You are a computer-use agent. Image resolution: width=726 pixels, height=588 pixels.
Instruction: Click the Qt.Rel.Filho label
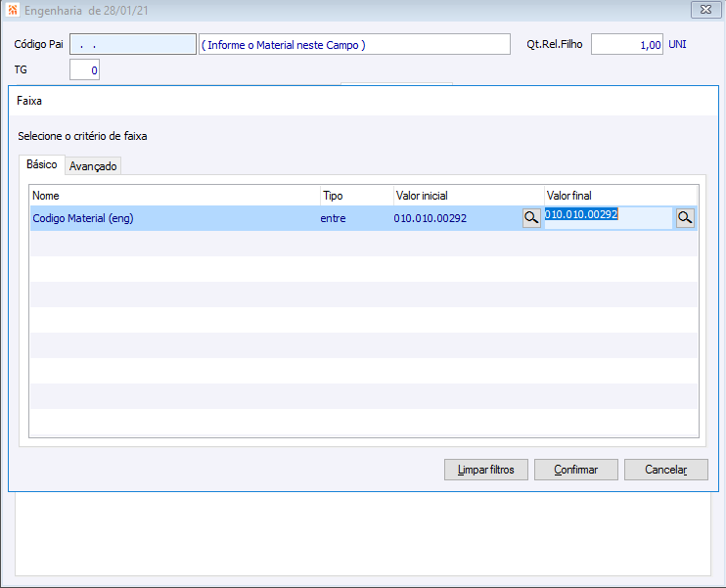pyautogui.click(x=554, y=44)
